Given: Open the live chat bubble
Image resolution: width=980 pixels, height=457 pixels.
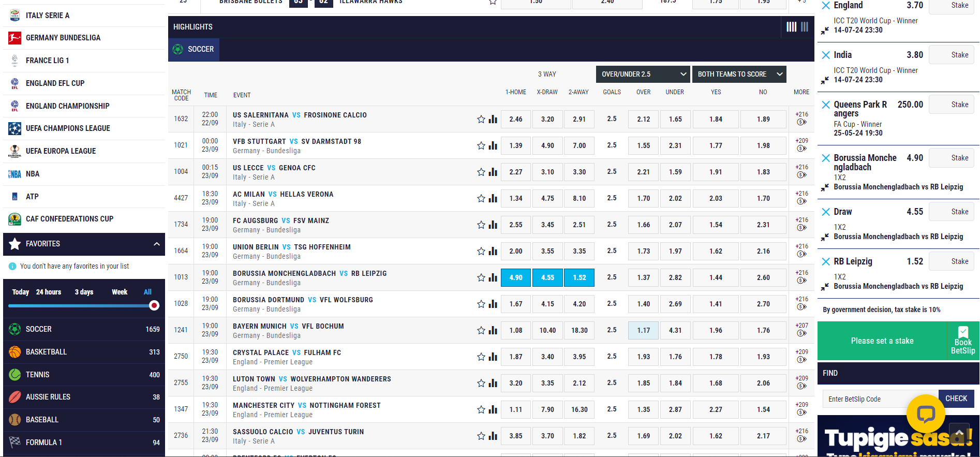Looking at the screenshot, I should point(926,414).
